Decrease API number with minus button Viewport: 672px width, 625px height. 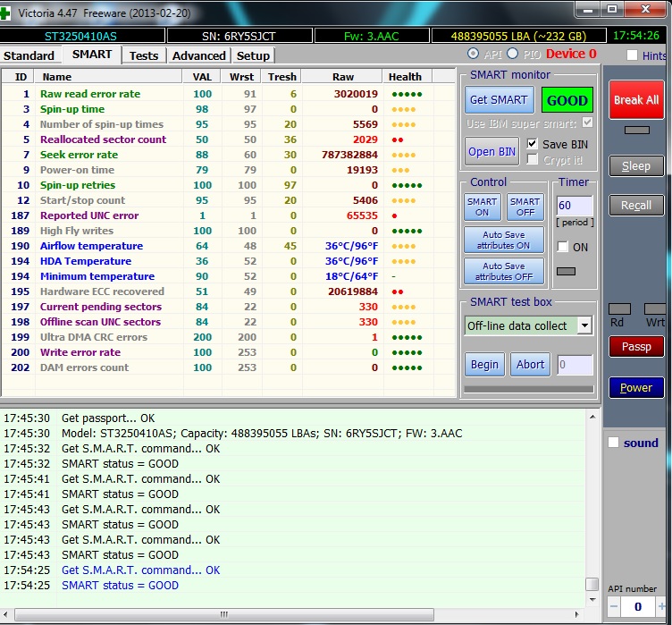[614, 606]
